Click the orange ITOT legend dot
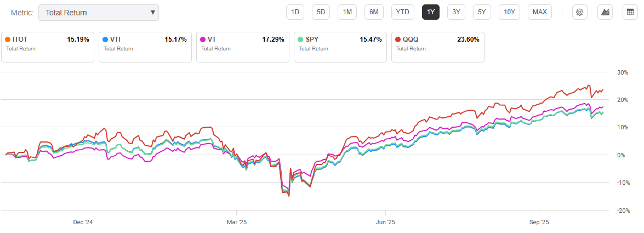Viewport: 644px width, 233px height. click(8, 39)
